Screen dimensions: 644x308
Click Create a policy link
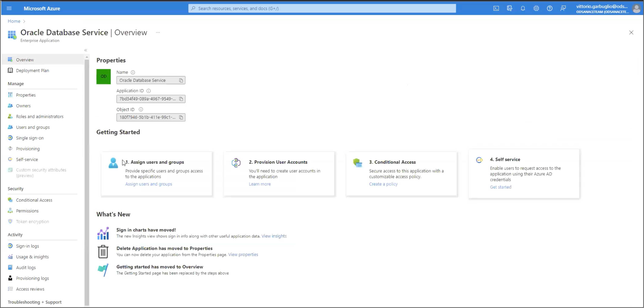[383, 184]
